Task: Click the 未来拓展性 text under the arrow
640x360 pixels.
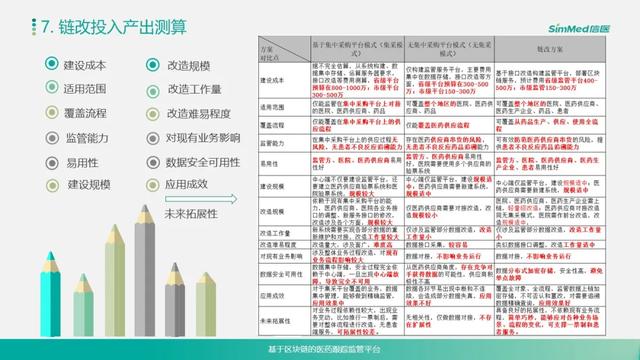Action: pos(191,214)
